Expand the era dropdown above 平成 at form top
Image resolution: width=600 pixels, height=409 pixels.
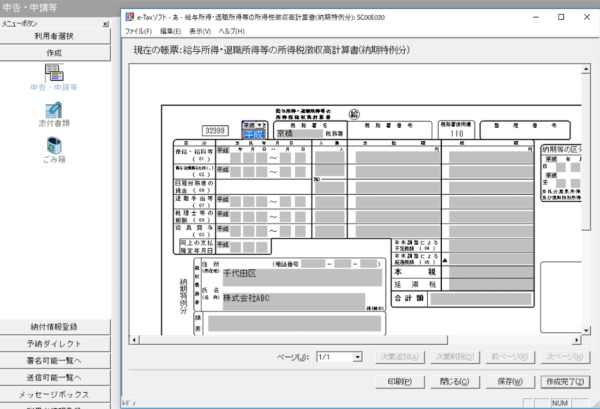point(260,125)
